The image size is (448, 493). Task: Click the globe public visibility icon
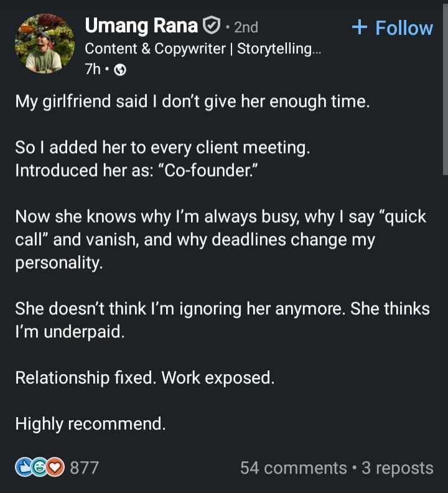pyautogui.click(x=121, y=70)
